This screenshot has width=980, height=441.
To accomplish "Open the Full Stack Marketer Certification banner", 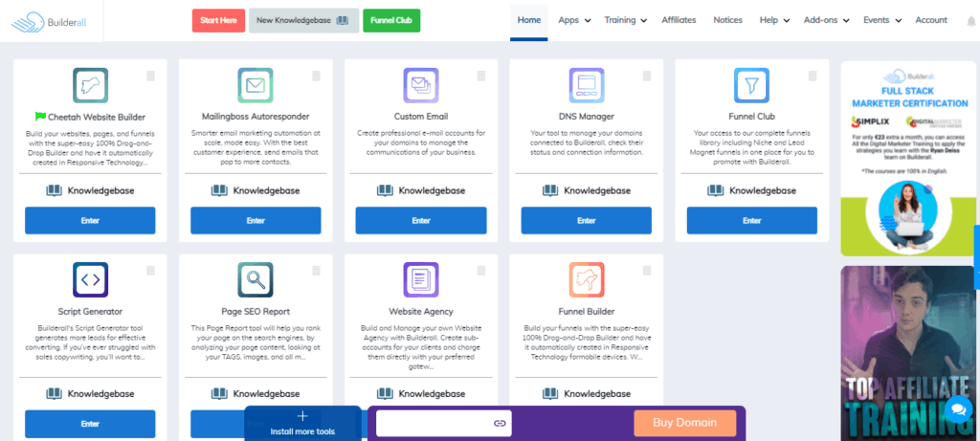I will point(909,158).
